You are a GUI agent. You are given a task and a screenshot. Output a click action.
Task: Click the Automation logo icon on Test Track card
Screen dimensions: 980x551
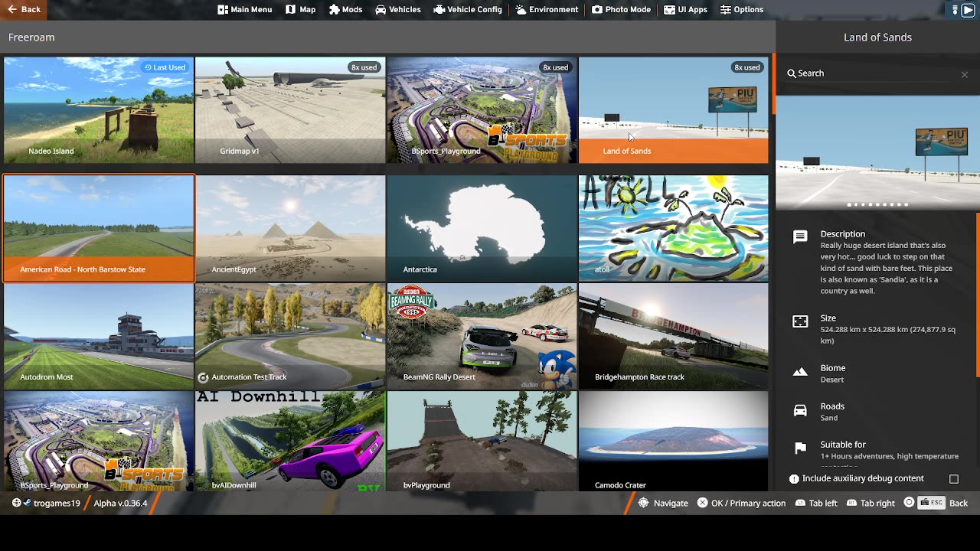203,377
